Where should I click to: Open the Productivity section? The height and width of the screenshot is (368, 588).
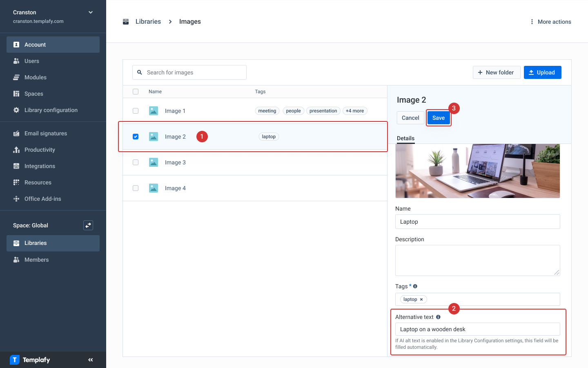pyautogui.click(x=40, y=150)
